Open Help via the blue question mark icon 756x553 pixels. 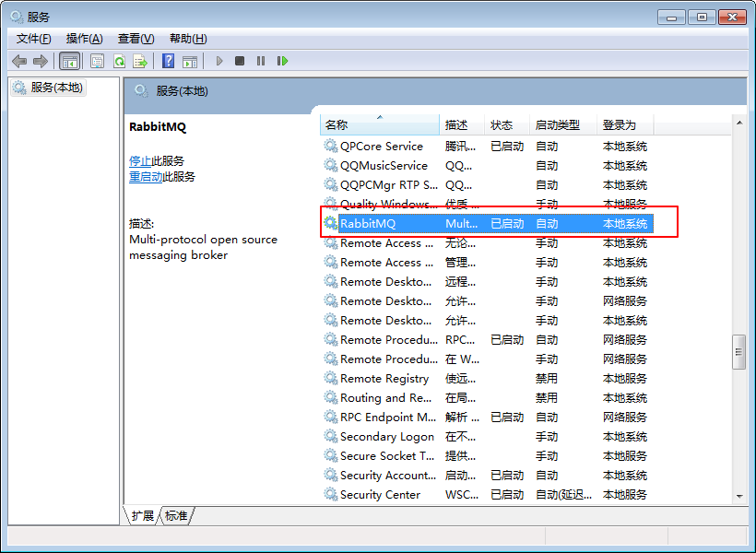click(168, 61)
